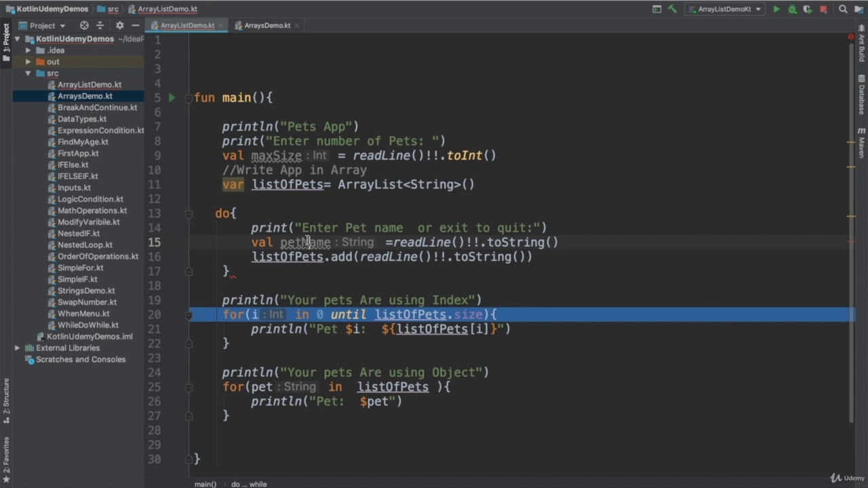Run with Coverage icon in toolbar
Image resolution: width=868 pixels, height=488 pixels.
pyautogui.click(x=807, y=9)
